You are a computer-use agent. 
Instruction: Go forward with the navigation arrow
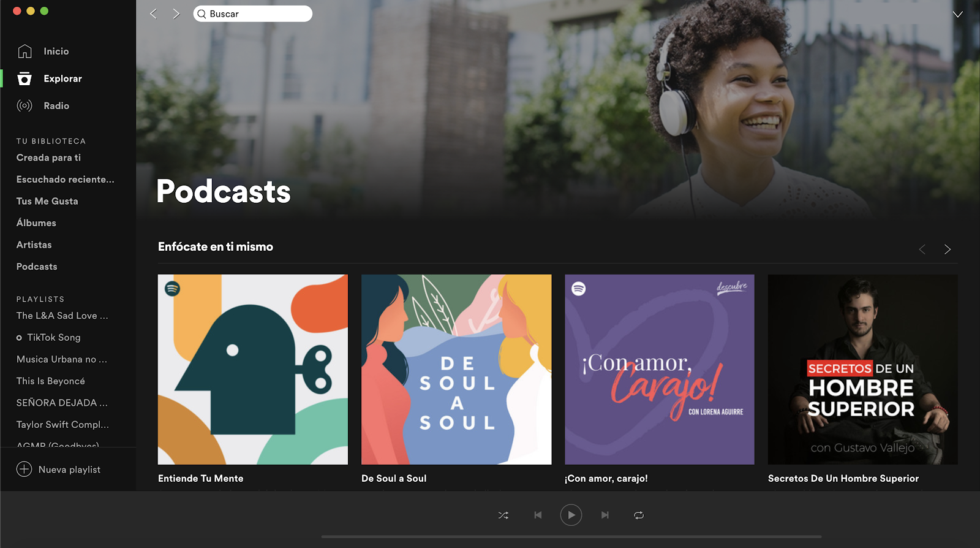(176, 13)
